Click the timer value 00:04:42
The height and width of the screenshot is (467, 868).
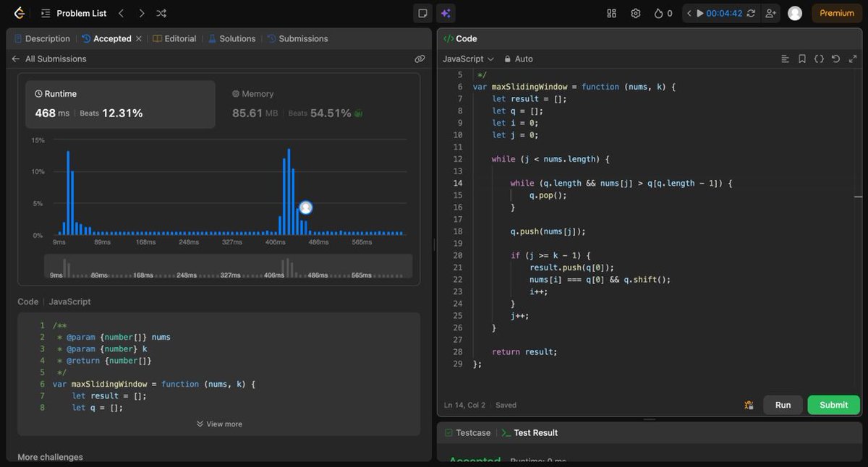725,13
